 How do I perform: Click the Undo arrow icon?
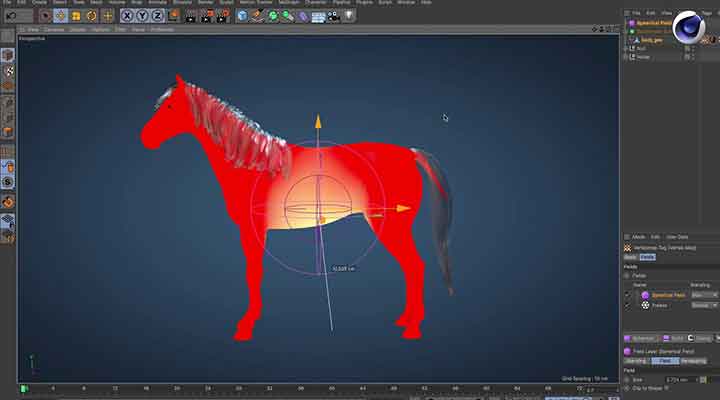(x=10, y=16)
